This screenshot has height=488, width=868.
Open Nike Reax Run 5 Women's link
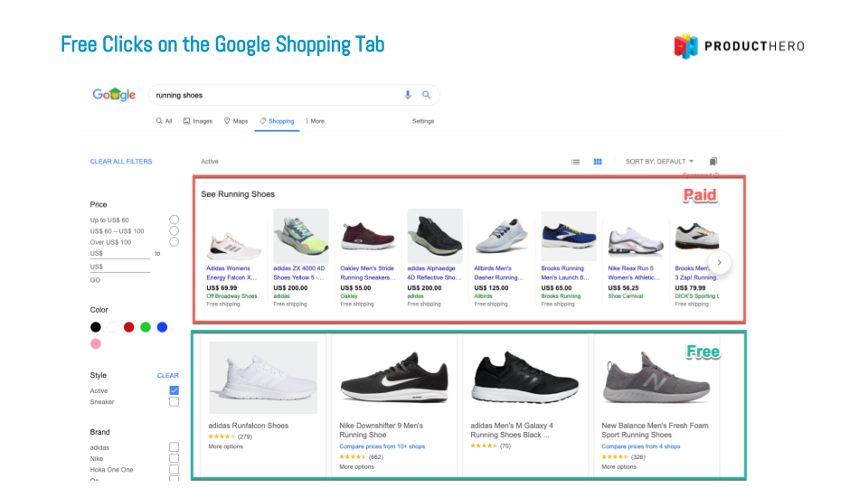tap(634, 273)
